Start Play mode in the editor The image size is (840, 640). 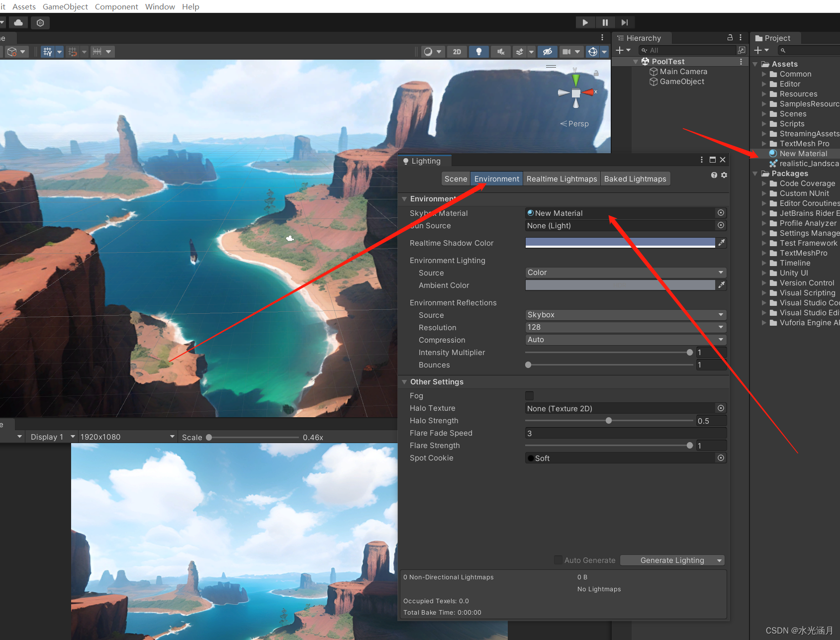click(585, 22)
